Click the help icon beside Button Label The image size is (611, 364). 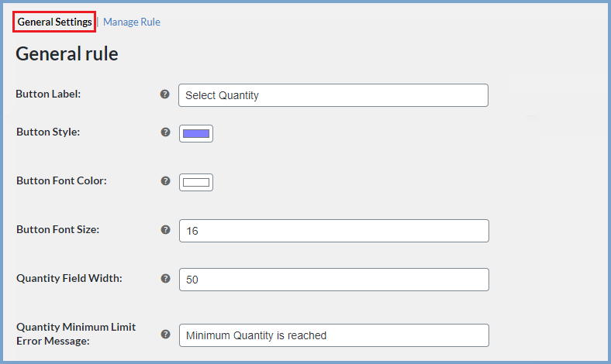click(x=165, y=94)
